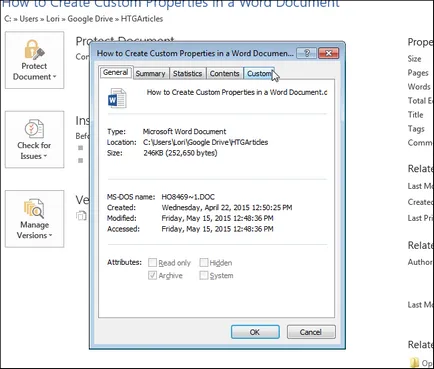Open the Protect Document dropdown arrow

pos(55,77)
